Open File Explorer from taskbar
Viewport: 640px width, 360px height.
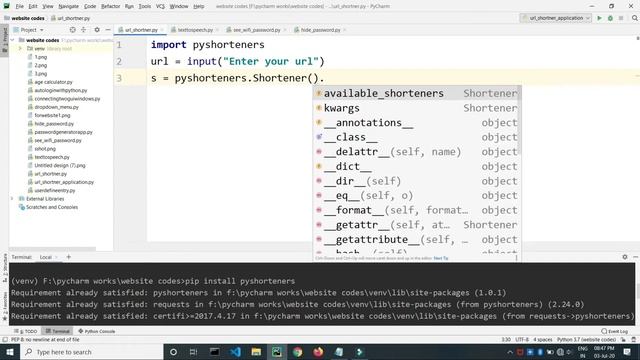tap(256, 352)
